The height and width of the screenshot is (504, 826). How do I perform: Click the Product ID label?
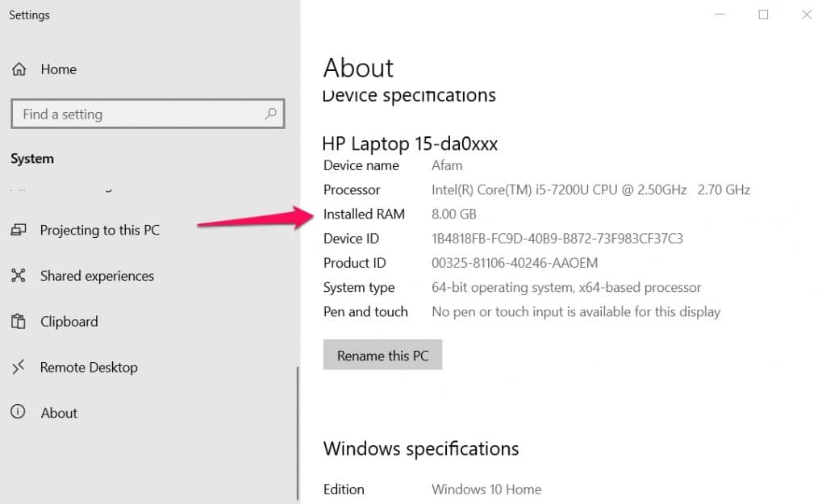(355, 263)
